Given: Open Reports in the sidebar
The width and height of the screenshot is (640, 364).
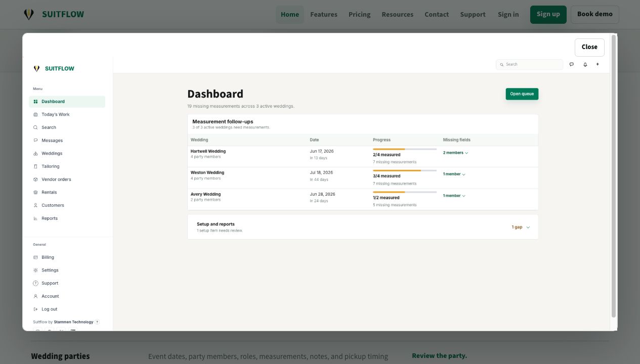Looking at the screenshot, I should 67,218.
